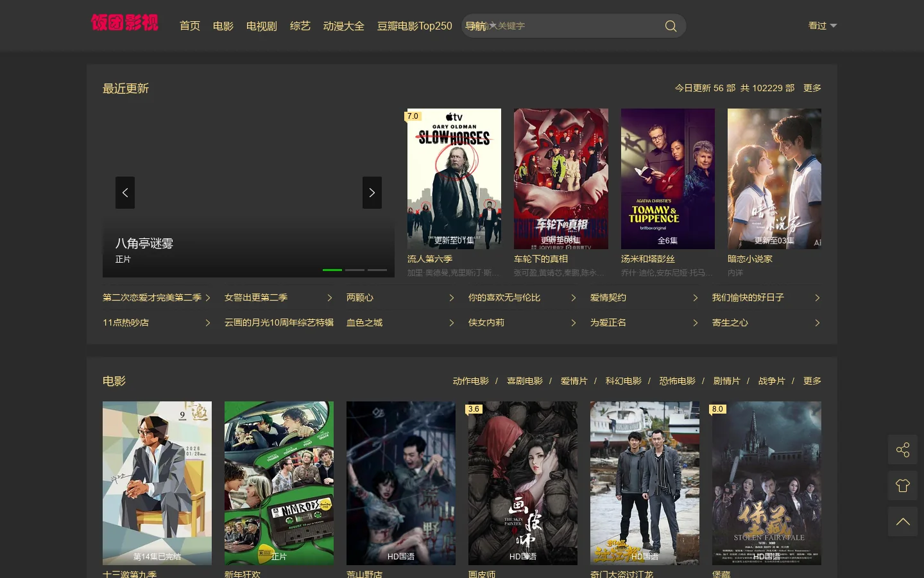
Task: Click 流人第六季 title link
Action: click(x=430, y=259)
